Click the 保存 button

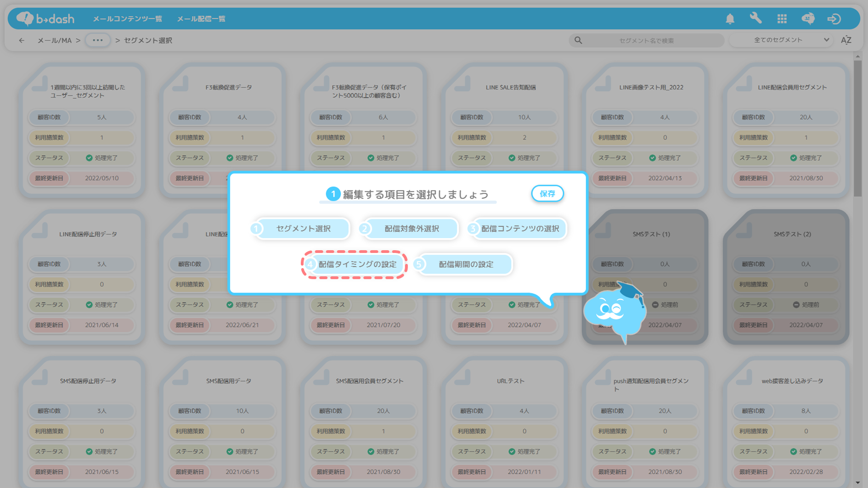(x=547, y=194)
